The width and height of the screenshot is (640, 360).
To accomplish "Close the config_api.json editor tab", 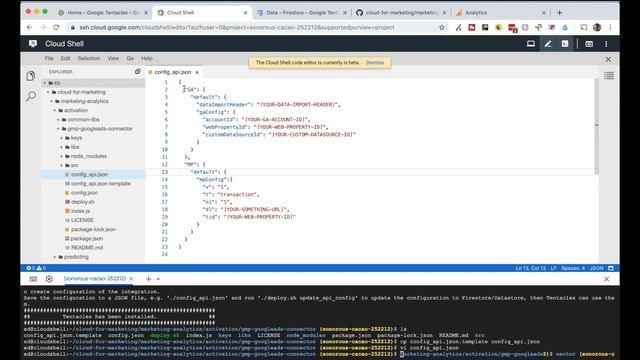I will 197,72.
